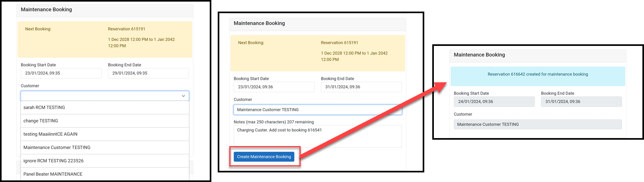The image size is (644, 182).
Task: Click disabled Booking Start Date 24/01/2024, 09:36
Action: click(494, 101)
